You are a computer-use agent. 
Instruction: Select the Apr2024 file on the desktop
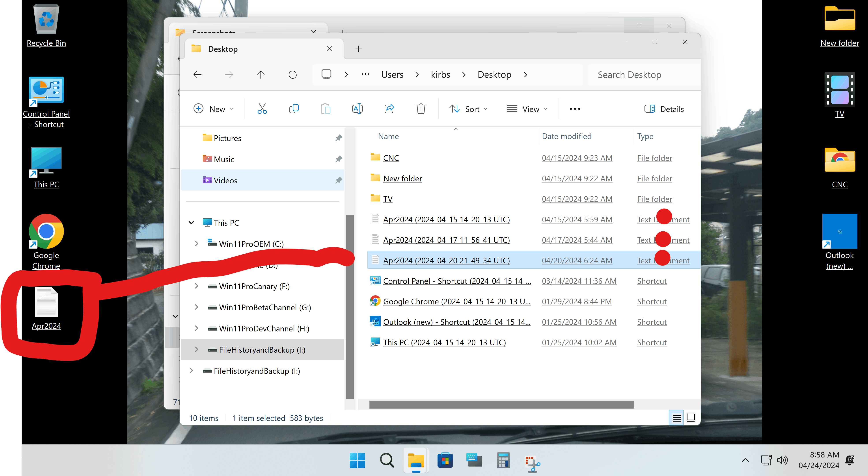[46, 308]
